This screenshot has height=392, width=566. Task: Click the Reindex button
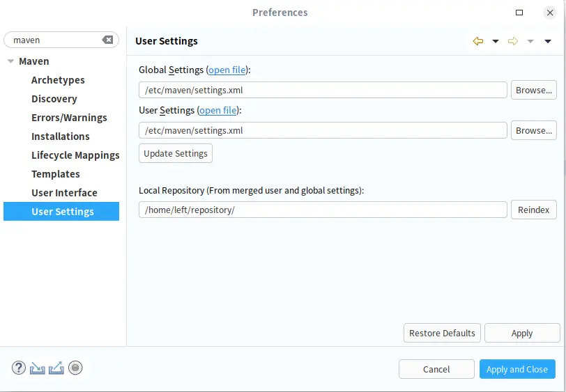[x=534, y=210]
